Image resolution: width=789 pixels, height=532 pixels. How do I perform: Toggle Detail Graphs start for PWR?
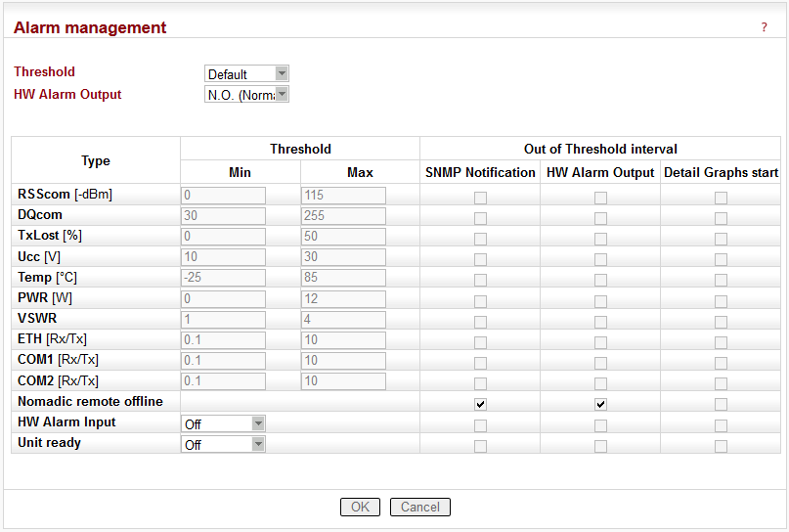tap(721, 301)
